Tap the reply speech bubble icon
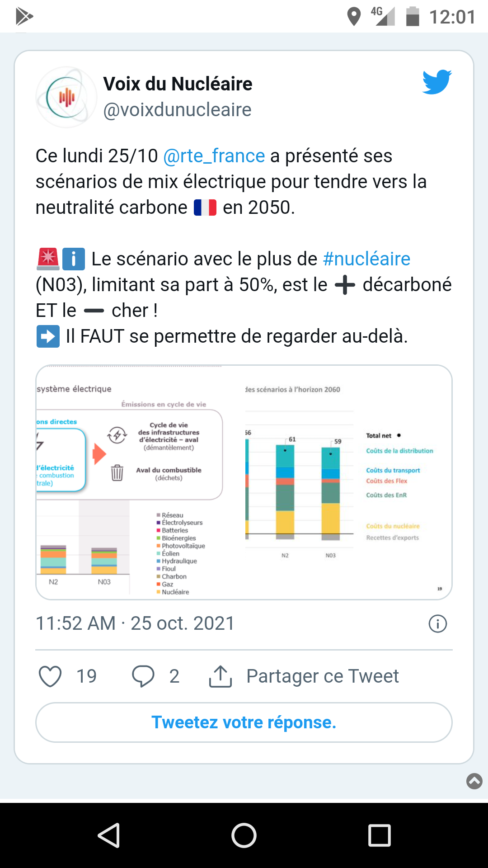The width and height of the screenshot is (488, 868). (143, 676)
